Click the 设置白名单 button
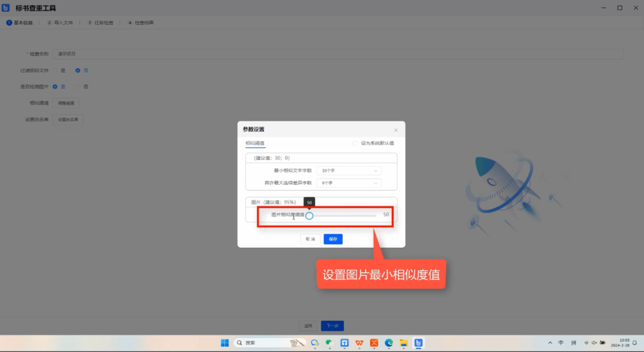This screenshot has height=352, width=644. (x=68, y=119)
